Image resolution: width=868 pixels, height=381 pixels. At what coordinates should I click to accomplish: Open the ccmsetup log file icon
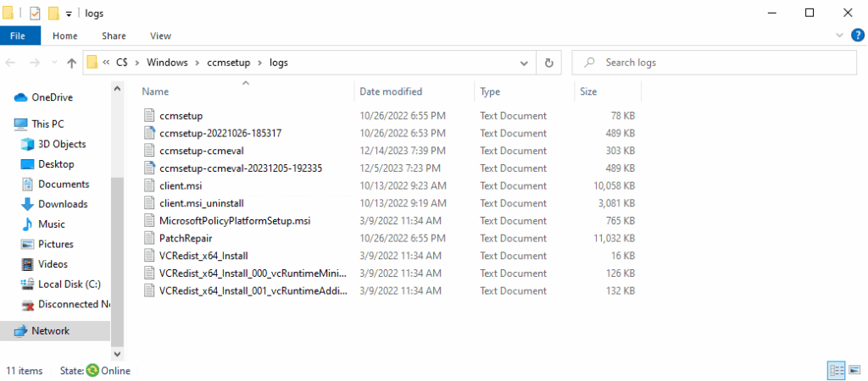point(148,116)
